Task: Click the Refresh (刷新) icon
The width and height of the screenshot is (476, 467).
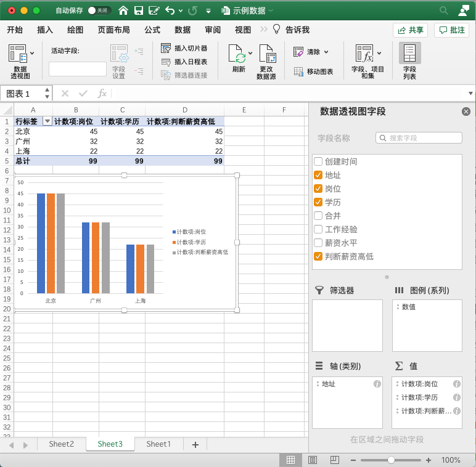Action: (238, 55)
